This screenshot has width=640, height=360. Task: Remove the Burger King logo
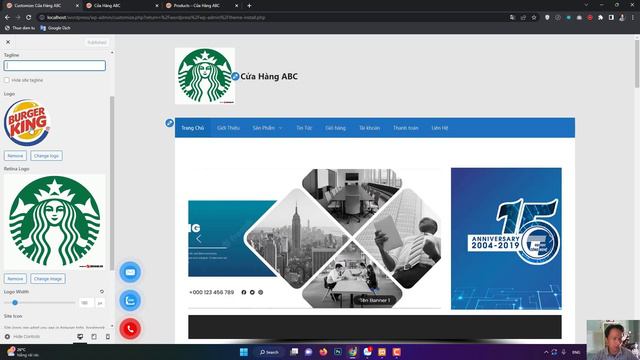pos(15,156)
